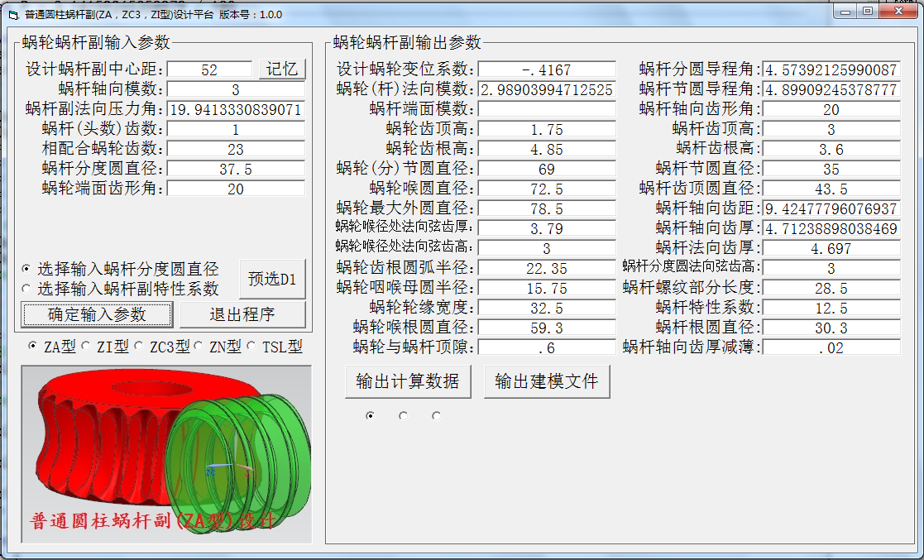Viewport: 924px width, 560px height.
Task: Click the 蜗轮喉圆直径 value field
Action: click(547, 189)
